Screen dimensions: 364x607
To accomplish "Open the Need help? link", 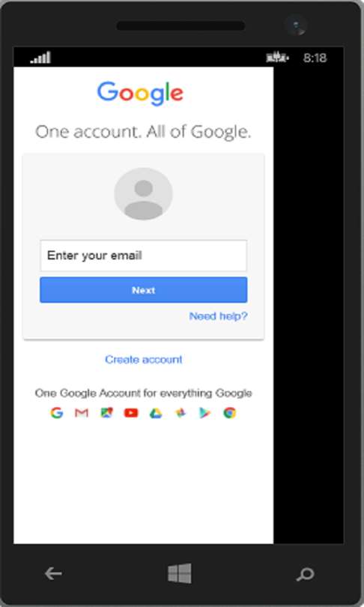I will (x=218, y=316).
